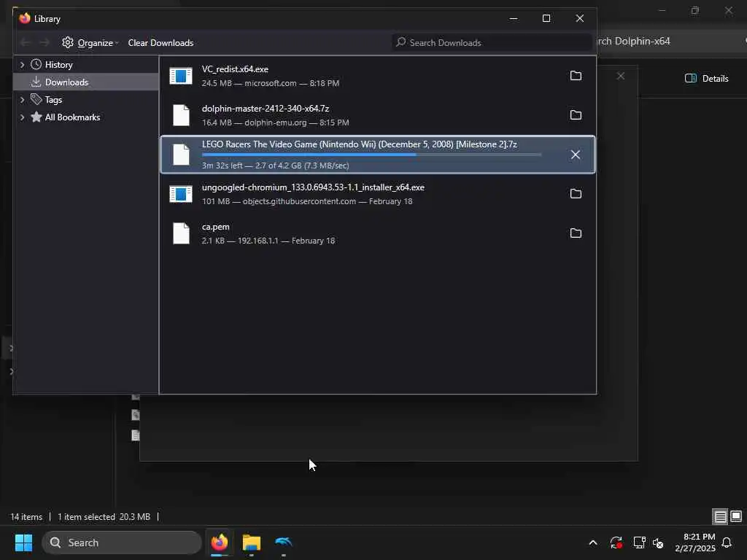Maximize the Library window

coord(546,18)
